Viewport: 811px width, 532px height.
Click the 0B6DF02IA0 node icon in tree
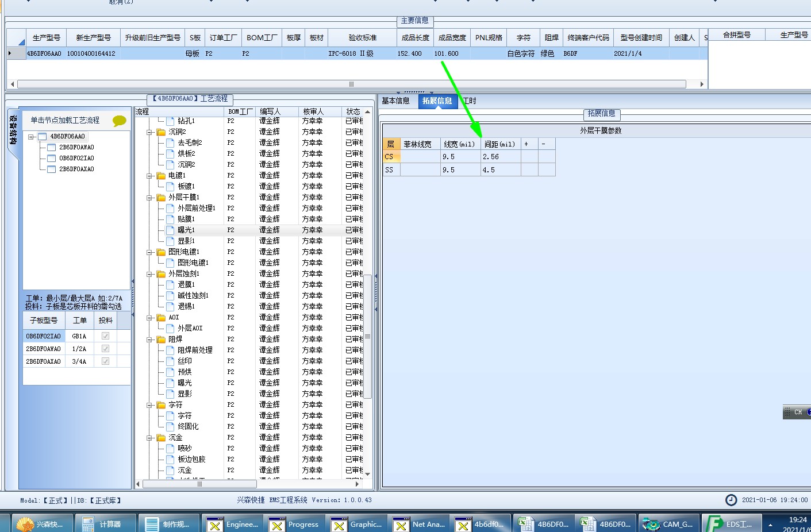tap(52, 158)
